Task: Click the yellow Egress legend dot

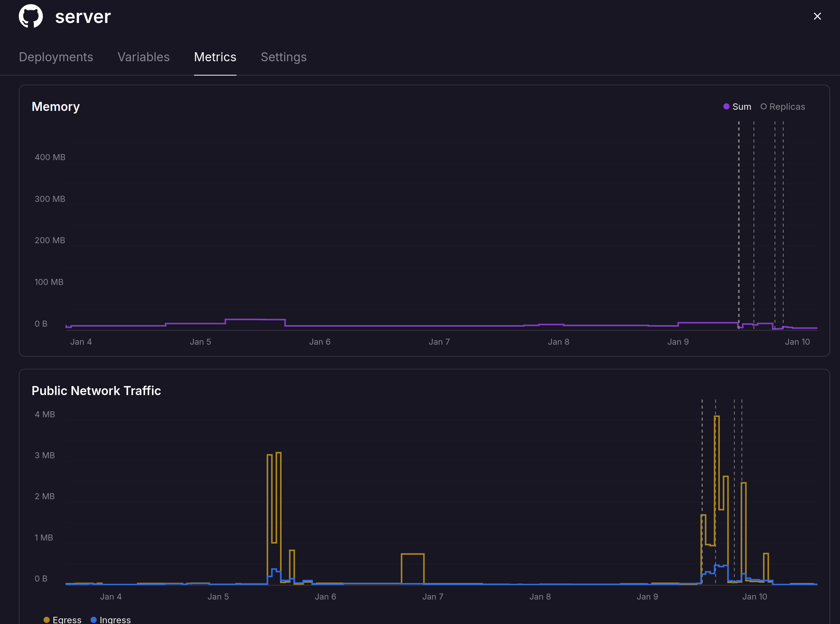Action: click(x=47, y=619)
